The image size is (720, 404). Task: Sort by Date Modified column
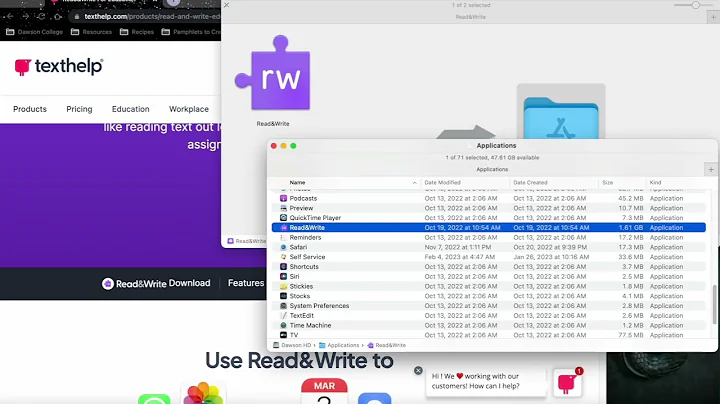tap(465, 183)
